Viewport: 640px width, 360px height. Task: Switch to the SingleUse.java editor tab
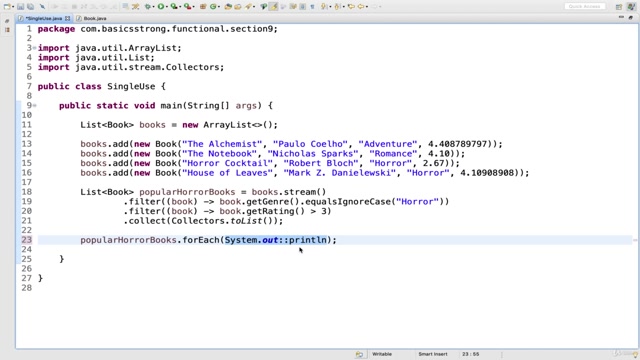pos(44,18)
